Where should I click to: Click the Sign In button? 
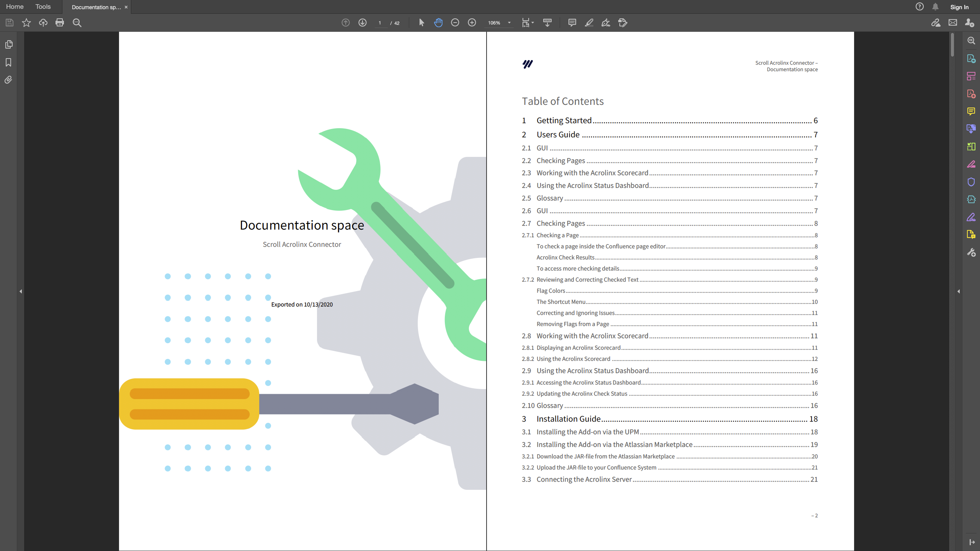pos(959,7)
